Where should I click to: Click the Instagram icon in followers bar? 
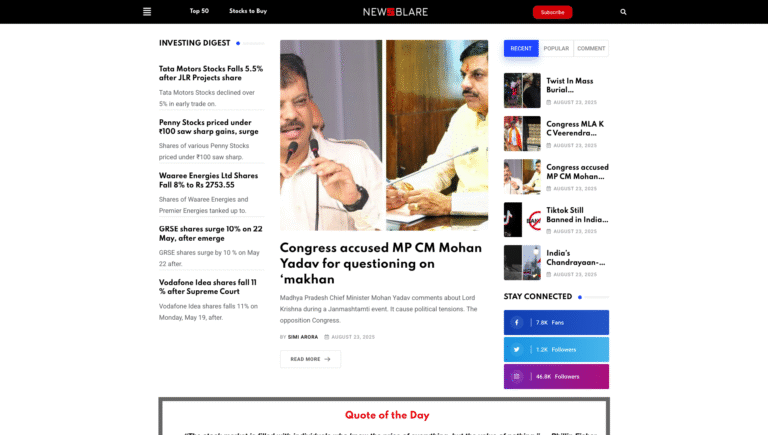[516, 376]
